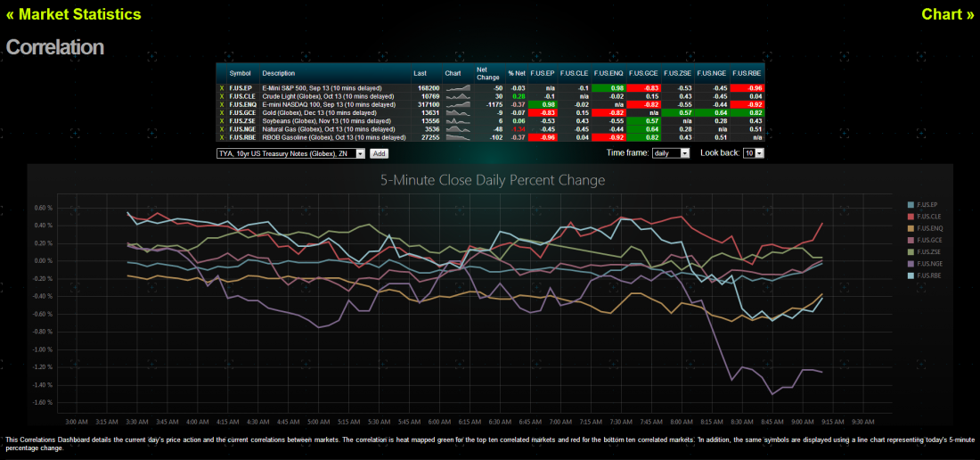Click the X icon next to F.US.RBE
Screen dimensions: 980x460
[x=222, y=137]
